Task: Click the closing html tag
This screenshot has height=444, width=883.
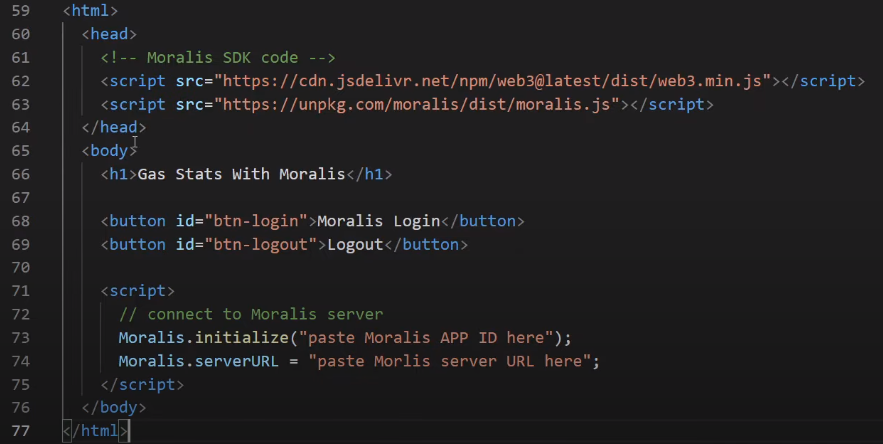Action: pyautogui.click(x=95, y=431)
